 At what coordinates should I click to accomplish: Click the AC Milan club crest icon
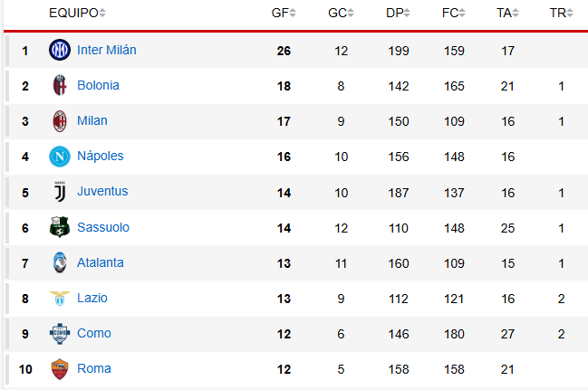(x=59, y=121)
